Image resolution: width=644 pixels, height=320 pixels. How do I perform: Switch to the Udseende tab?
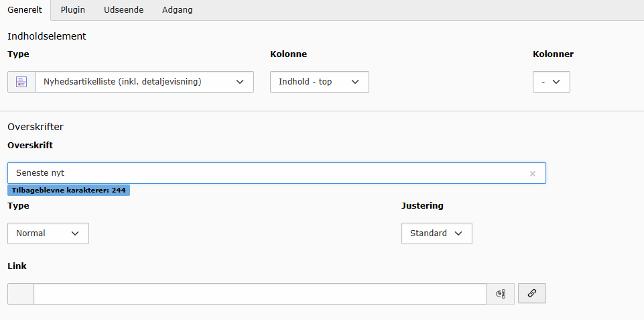(x=123, y=10)
